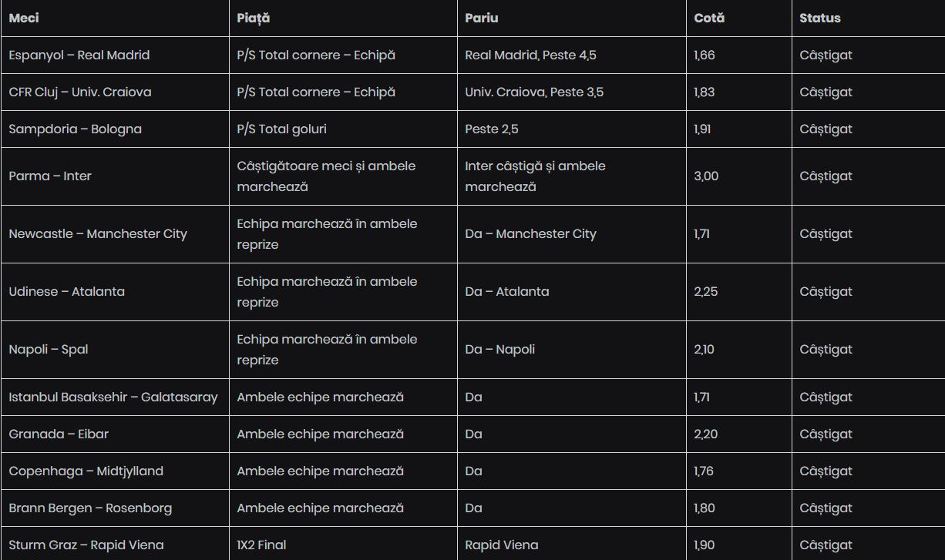Click the Granada – Eibar match cell
The width and height of the screenshot is (945, 560).
tap(59, 434)
